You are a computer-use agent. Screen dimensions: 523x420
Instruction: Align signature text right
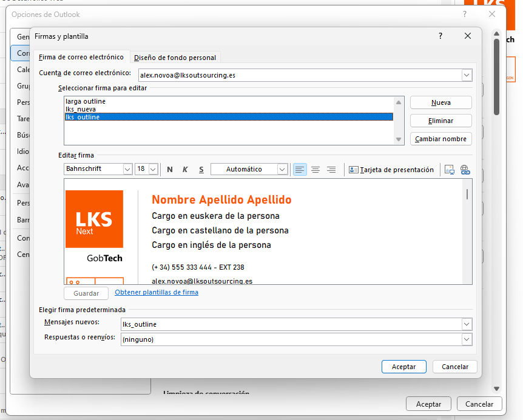pyautogui.click(x=331, y=170)
